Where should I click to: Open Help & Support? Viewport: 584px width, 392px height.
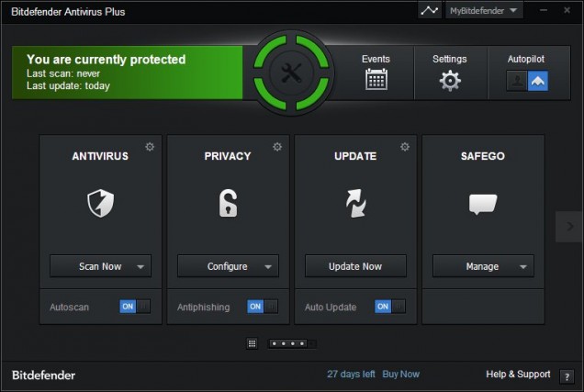point(518,375)
